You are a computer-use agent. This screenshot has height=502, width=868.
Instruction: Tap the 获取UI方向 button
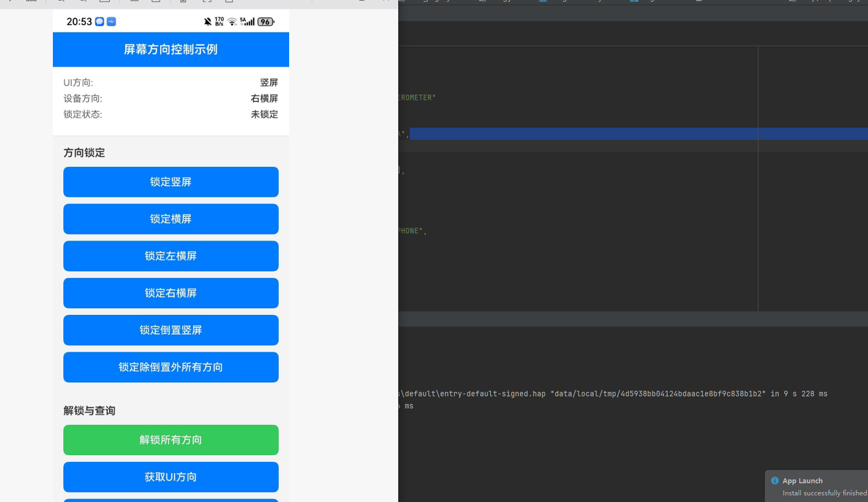tap(171, 477)
